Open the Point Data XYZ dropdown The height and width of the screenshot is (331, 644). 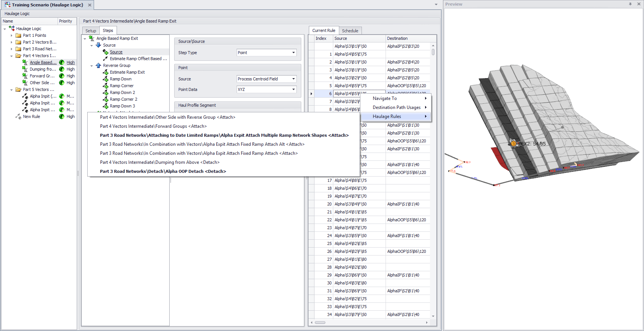pyautogui.click(x=293, y=90)
